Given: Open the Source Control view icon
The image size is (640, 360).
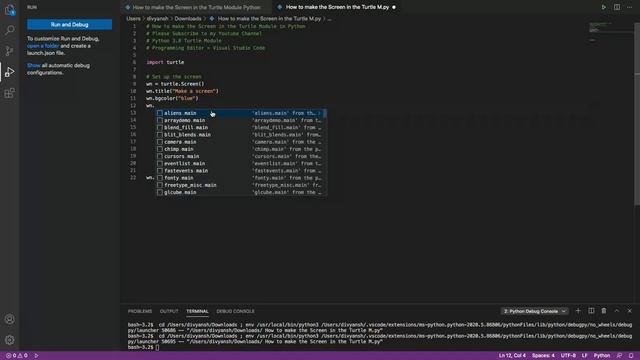Looking at the screenshot, I should [x=9, y=51].
